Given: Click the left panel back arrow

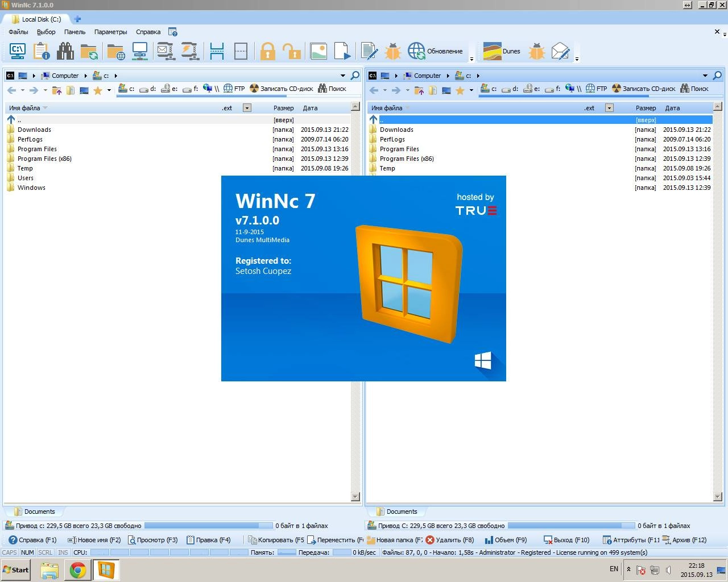Looking at the screenshot, I should (11, 90).
